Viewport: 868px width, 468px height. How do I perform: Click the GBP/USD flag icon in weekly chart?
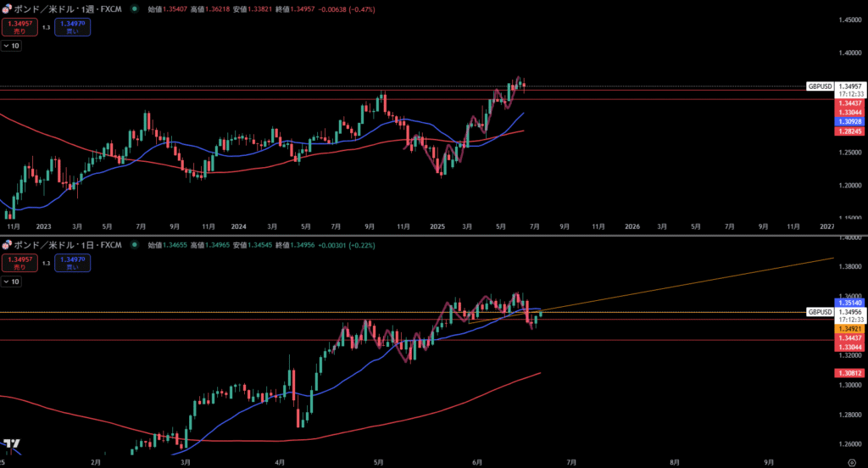tap(7, 8)
